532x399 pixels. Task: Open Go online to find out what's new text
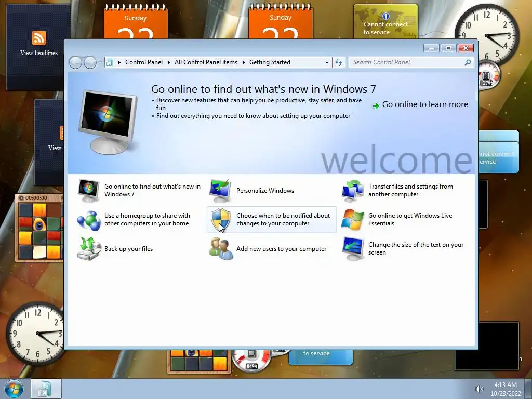click(x=152, y=190)
